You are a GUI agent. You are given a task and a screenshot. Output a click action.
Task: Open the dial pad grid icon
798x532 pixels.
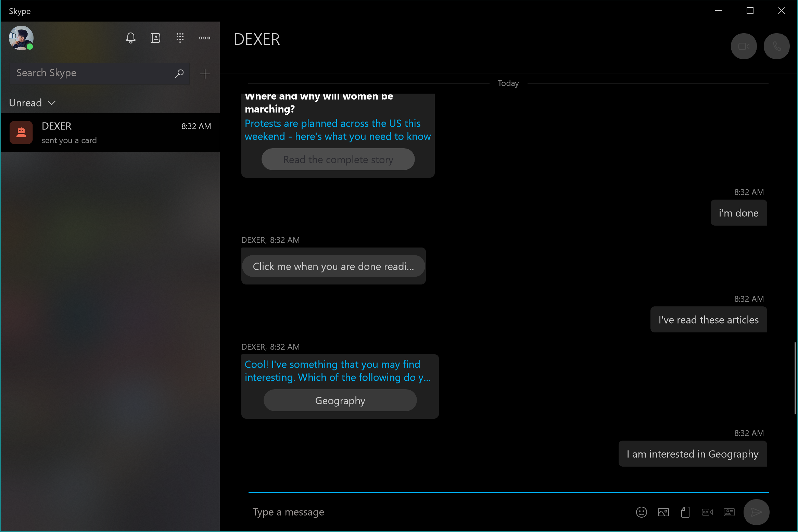pos(180,38)
